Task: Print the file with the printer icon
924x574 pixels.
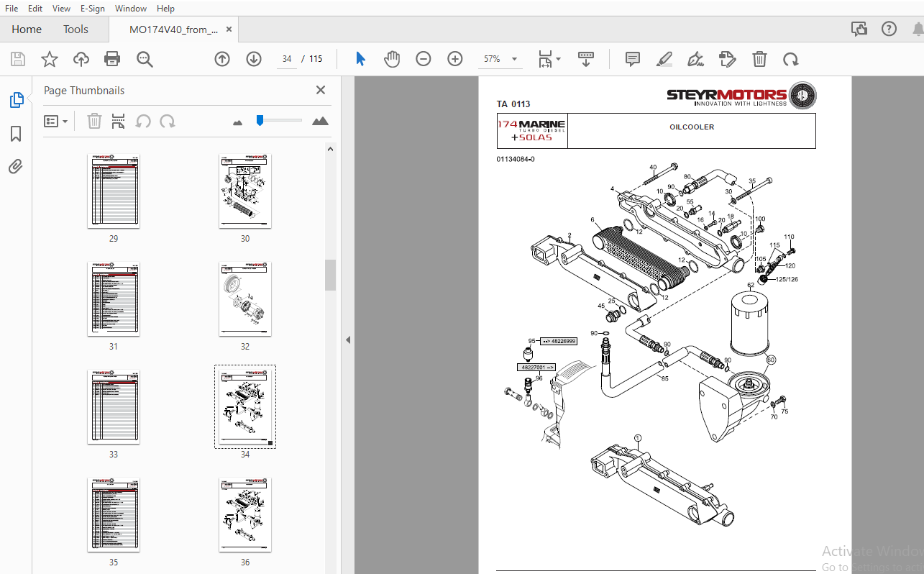Action: [112, 59]
